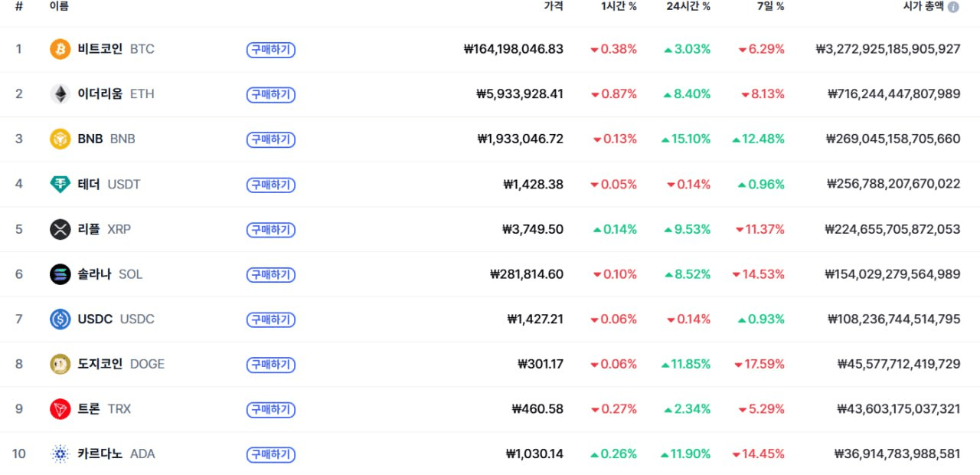
Task: Sort table by 24시간 % column header
Action: point(688,6)
